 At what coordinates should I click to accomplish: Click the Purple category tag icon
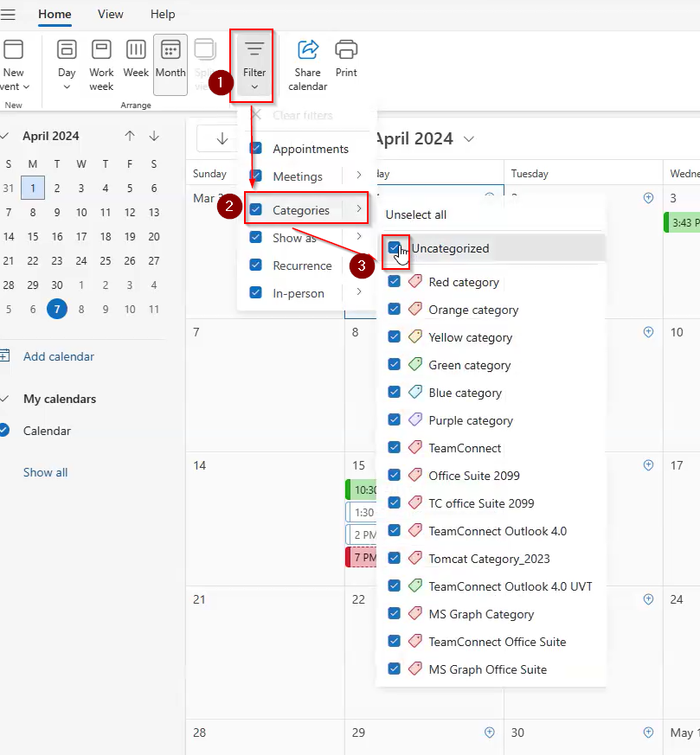click(415, 419)
